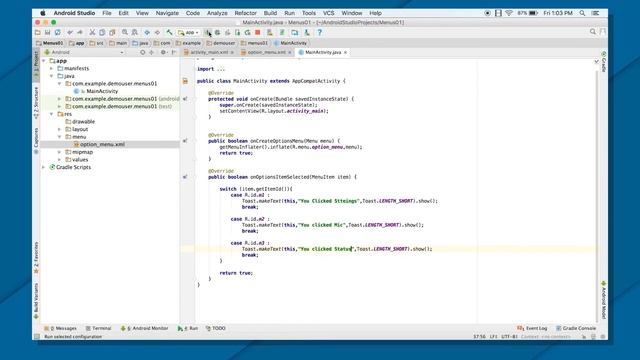Collapse the app module node
This screenshot has width=640, height=360.
(44, 61)
